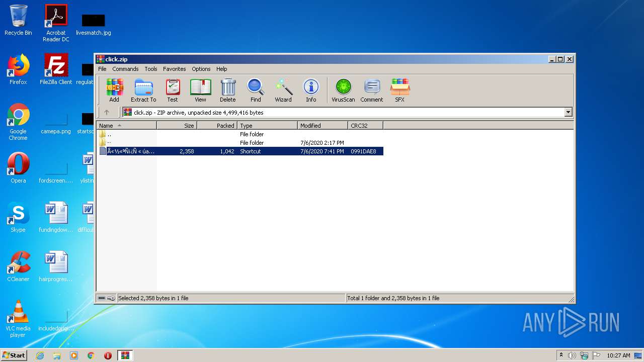Open Windows Explorer from the taskbar

[57, 355]
